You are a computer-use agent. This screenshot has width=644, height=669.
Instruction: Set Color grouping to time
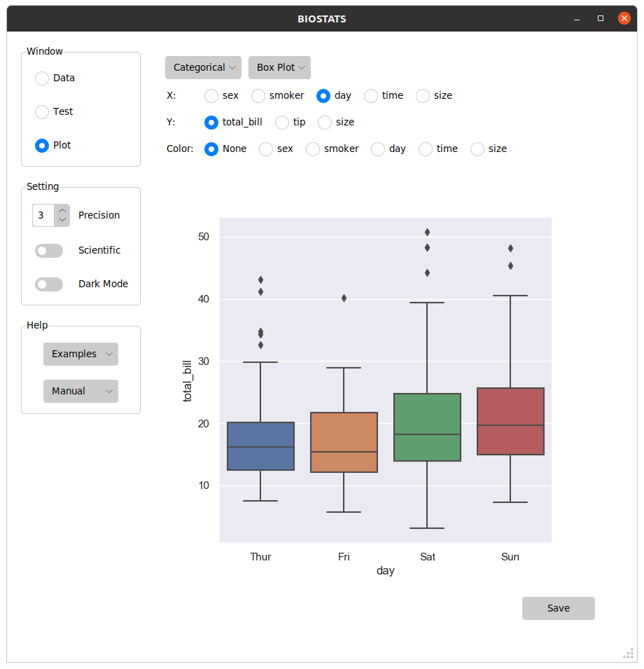tap(425, 149)
